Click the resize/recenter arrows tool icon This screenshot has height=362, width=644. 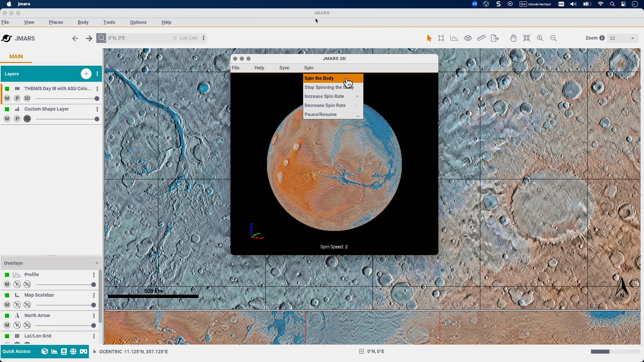527,38
